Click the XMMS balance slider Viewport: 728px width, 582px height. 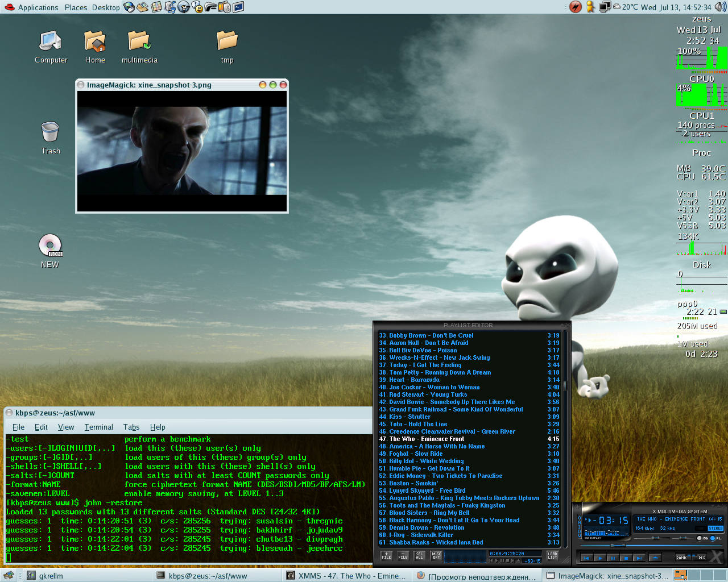[683, 538]
